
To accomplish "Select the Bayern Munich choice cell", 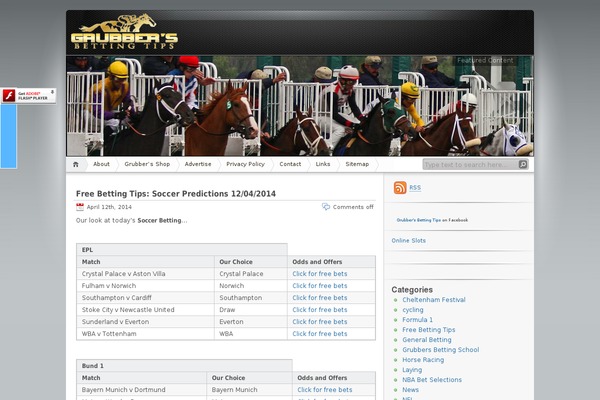I will tap(249, 390).
